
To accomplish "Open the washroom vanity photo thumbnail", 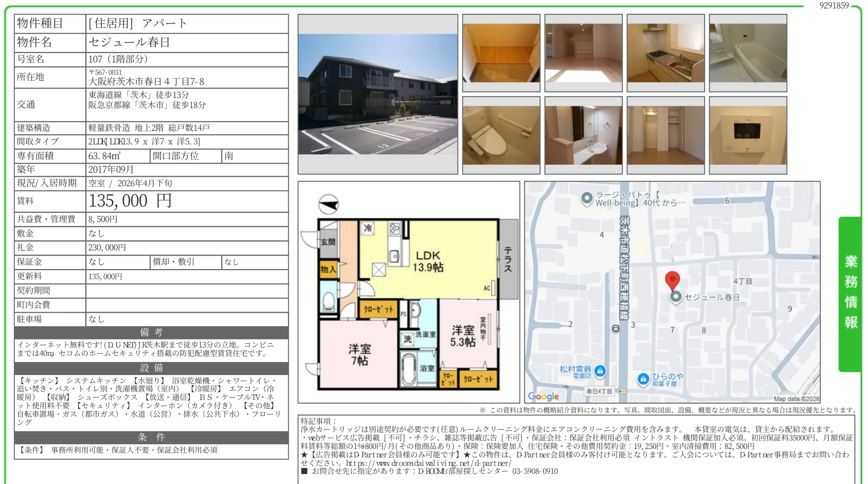I will tap(583, 135).
